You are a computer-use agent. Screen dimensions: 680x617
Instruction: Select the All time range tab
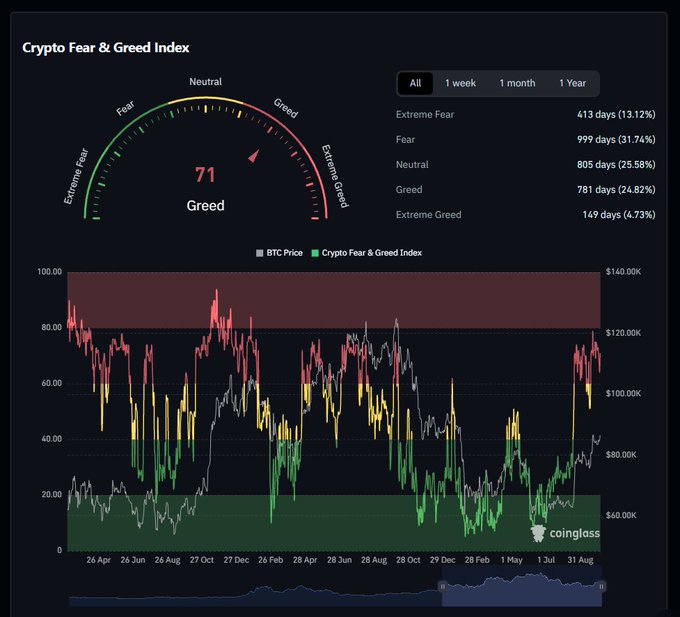[415, 83]
